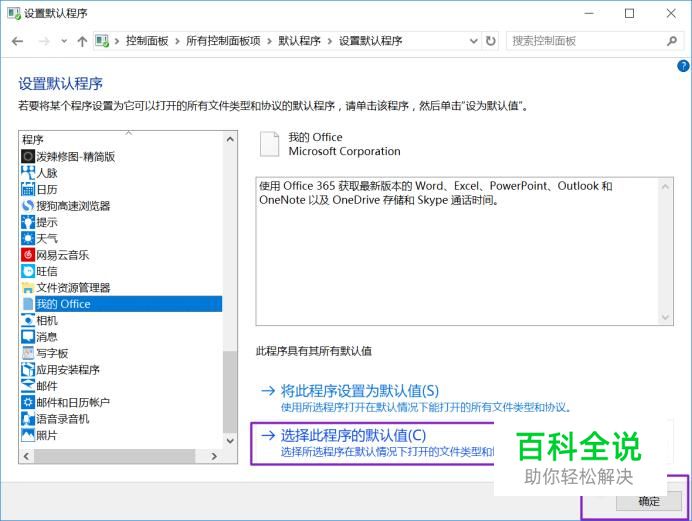Click the description box scroll down arrow
The width and height of the screenshot is (692, 521).
(x=665, y=317)
